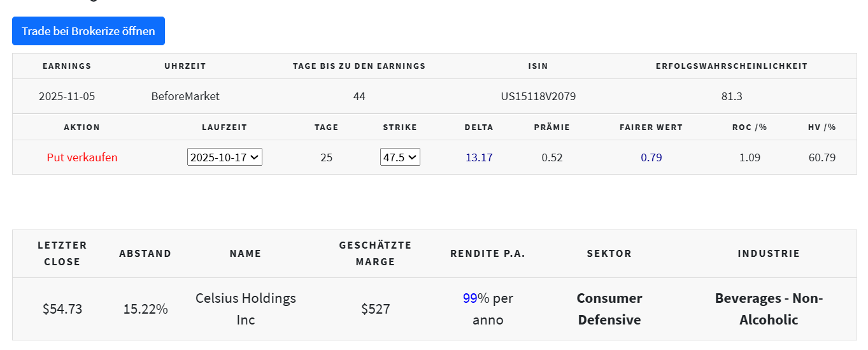Open the Strike price dropdown

pyautogui.click(x=400, y=157)
